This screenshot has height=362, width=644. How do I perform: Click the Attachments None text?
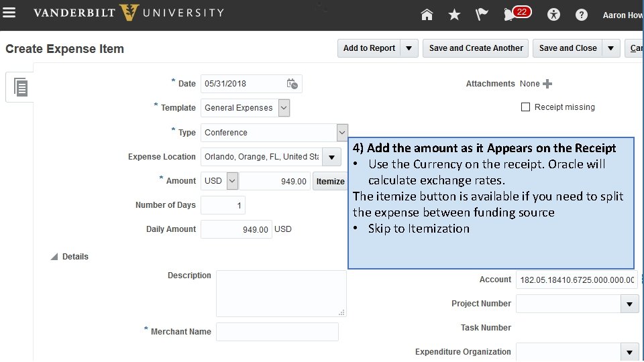(529, 84)
